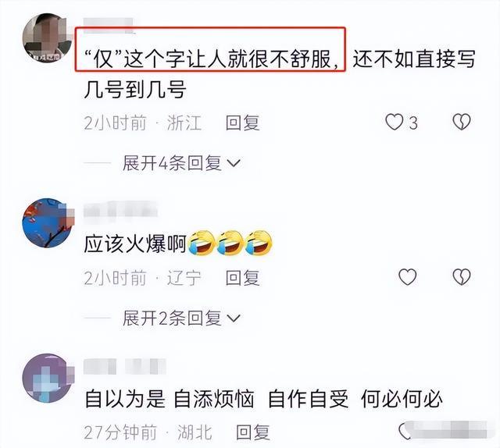
Task: Click chevron next to 展开2条回复
Action: [234, 318]
